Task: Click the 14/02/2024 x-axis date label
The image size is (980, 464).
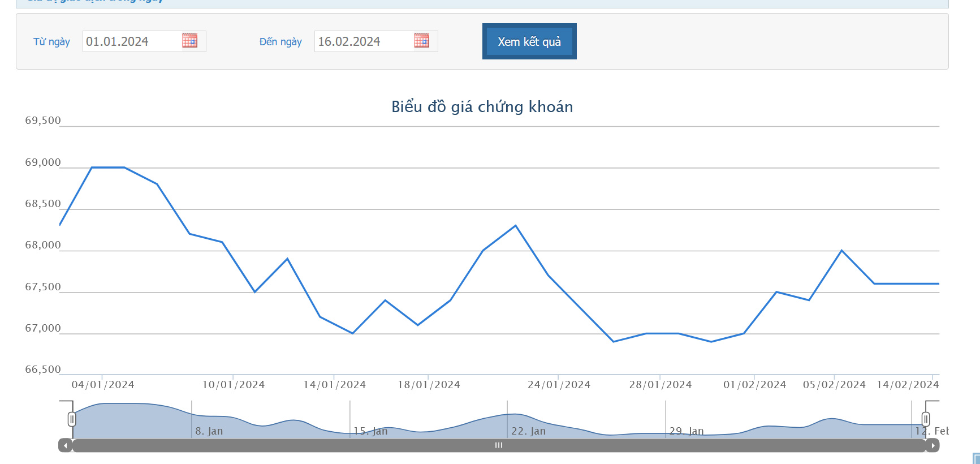Action: [907, 385]
